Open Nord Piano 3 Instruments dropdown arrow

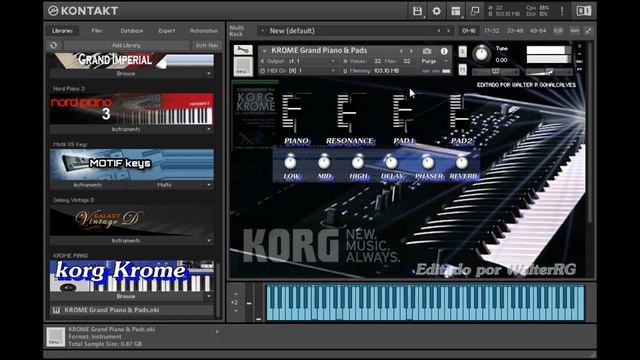point(209,129)
